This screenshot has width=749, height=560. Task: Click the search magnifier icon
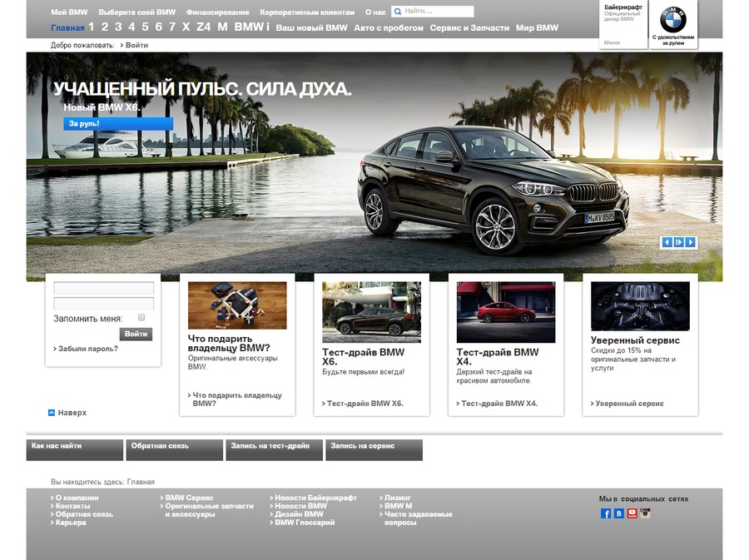[x=397, y=11]
